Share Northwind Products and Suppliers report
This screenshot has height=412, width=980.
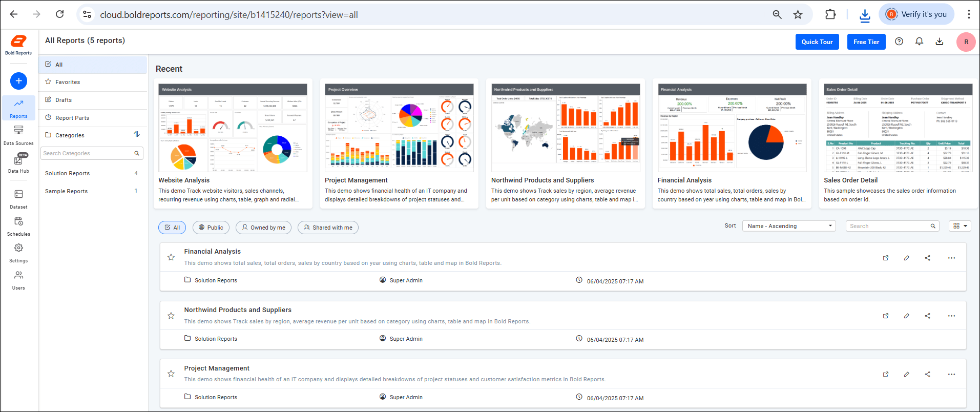928,316
